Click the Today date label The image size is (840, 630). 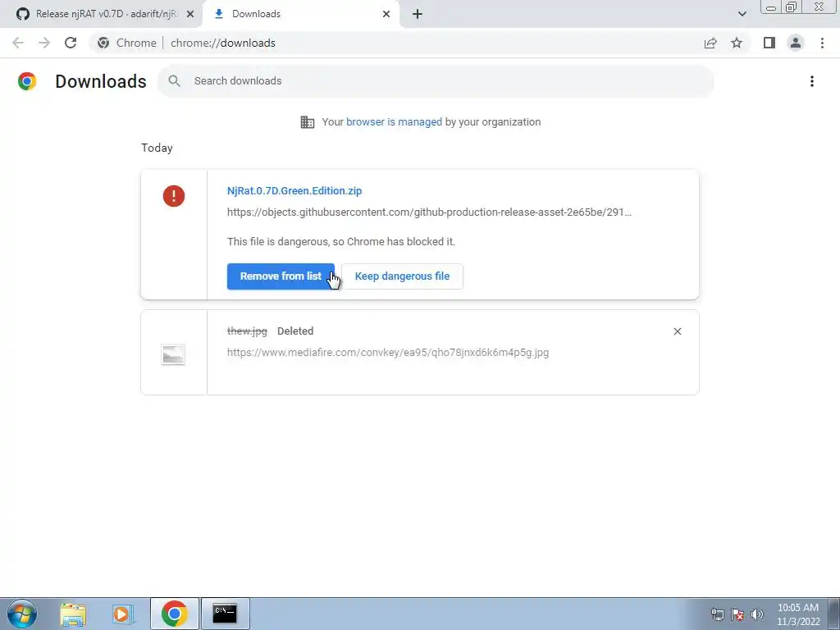tap(157, 148)
